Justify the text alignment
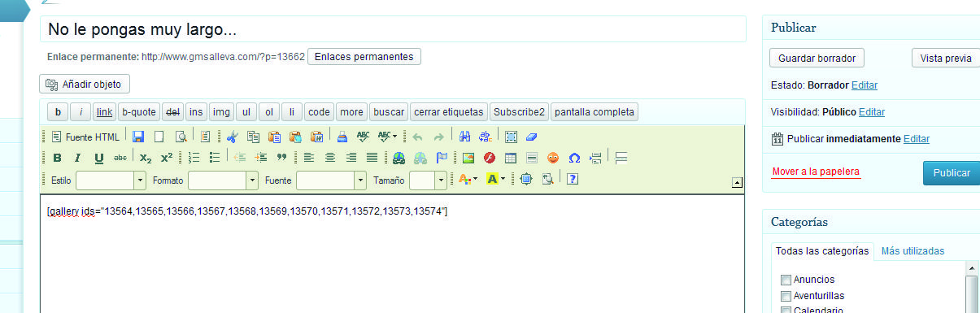The height and width of the screenshot is (313, 980). (x=372, y=158)
